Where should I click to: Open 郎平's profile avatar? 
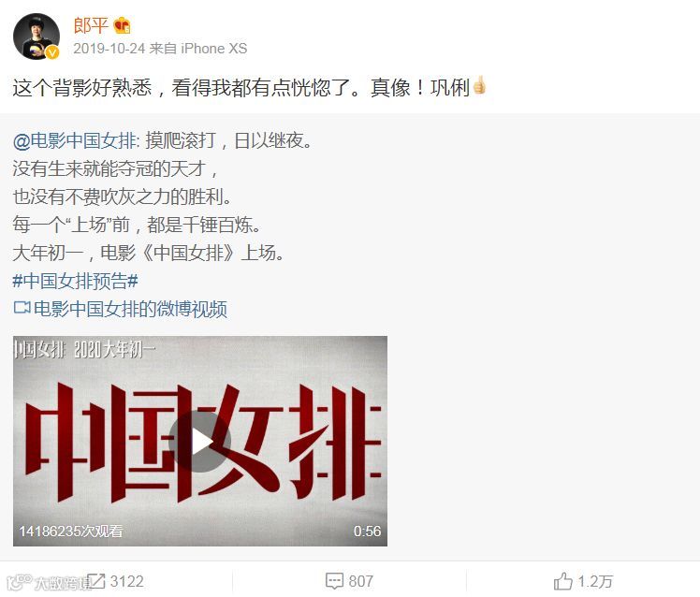click(36, 36)
